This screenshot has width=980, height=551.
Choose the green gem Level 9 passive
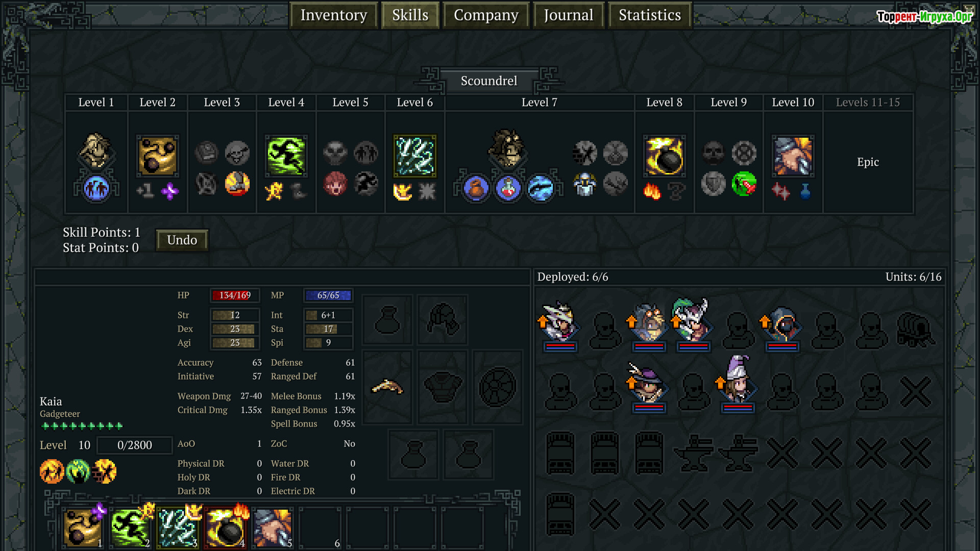[x=744, y=184]
